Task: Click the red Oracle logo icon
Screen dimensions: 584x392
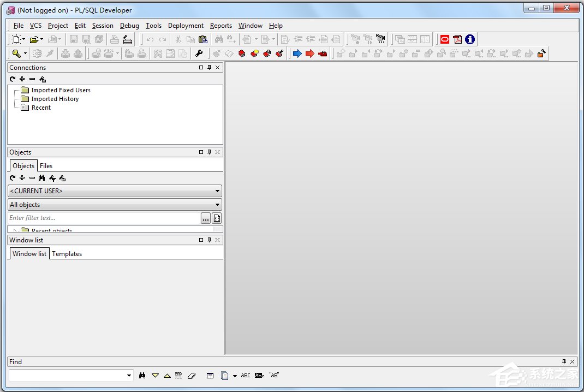Action: point(445,39)
